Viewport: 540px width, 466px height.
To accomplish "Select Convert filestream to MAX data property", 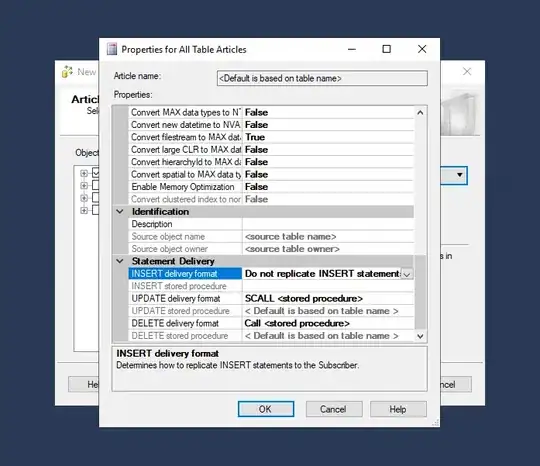I will tap(185, 137).
